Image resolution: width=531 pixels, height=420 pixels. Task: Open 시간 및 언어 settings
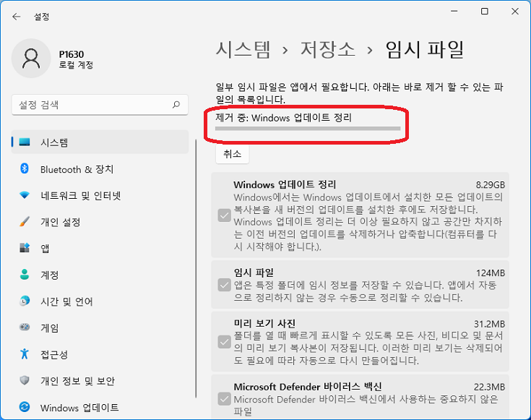100,301
